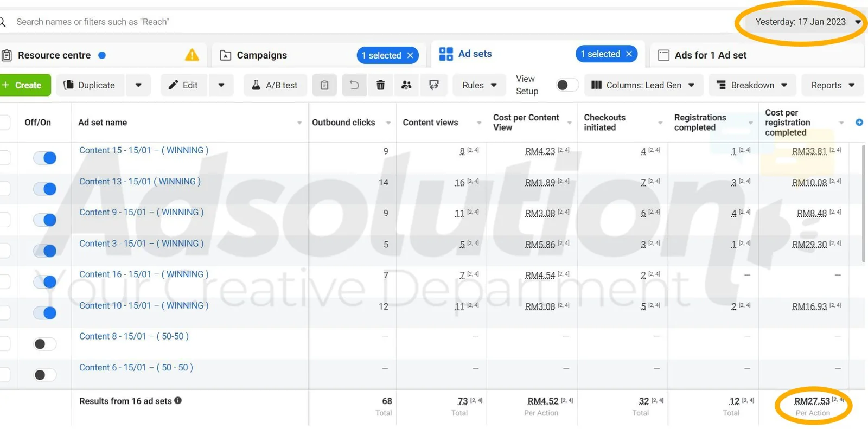Open Content 16 - 15/01 – ( WINNING ) ad set
Viewport: 868px width, 429px height.
144,274
